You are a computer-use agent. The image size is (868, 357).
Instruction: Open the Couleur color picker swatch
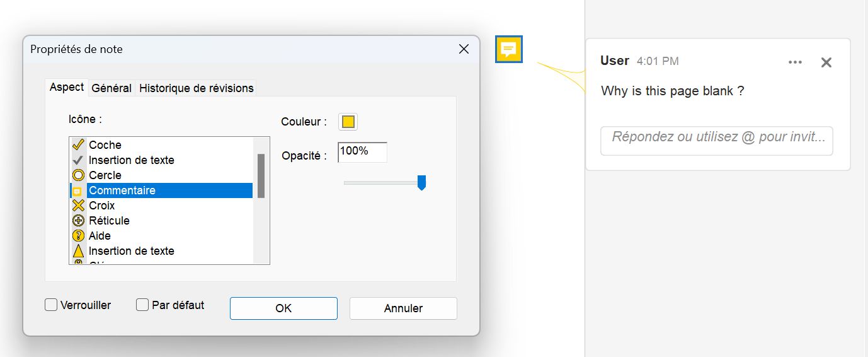348,122
